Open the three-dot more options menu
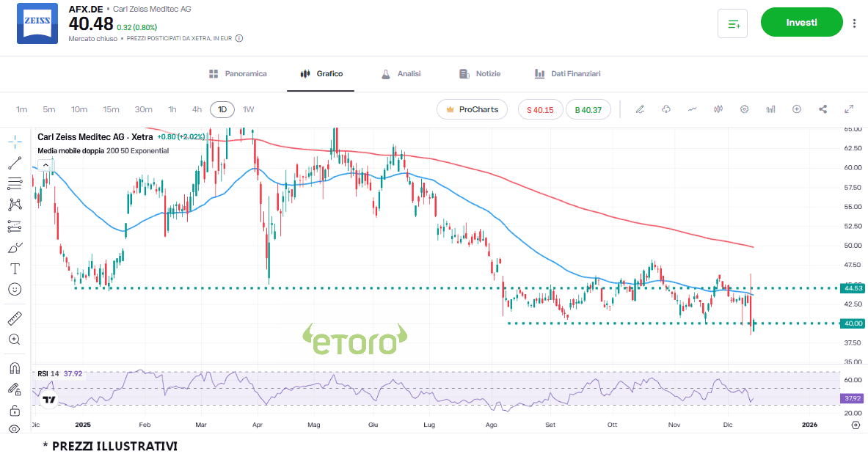 coord(854,23)
